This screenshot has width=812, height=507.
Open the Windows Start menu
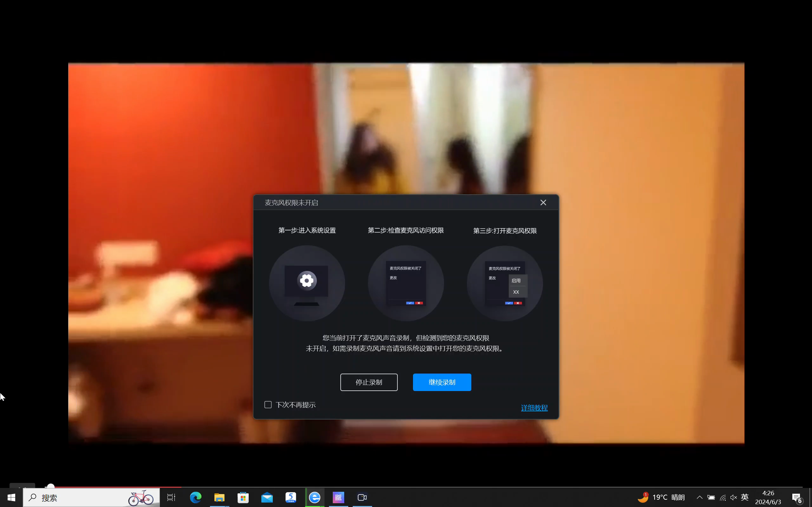coord(11,497)
